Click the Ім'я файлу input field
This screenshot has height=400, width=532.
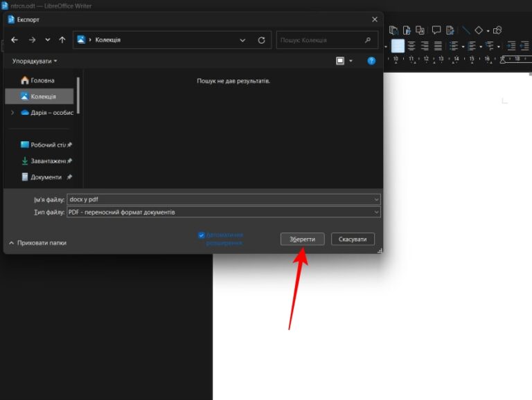222,199
